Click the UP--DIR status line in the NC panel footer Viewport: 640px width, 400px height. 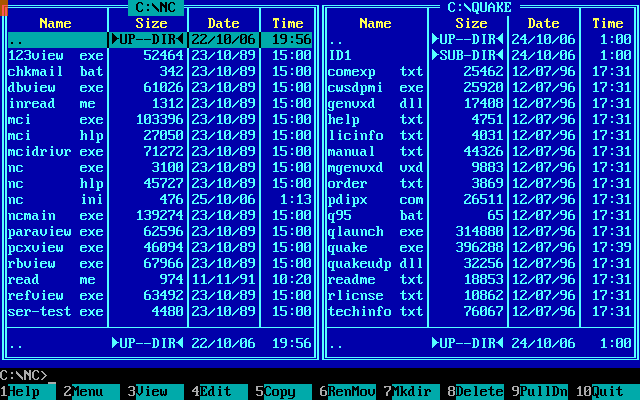tap(160, 343)
